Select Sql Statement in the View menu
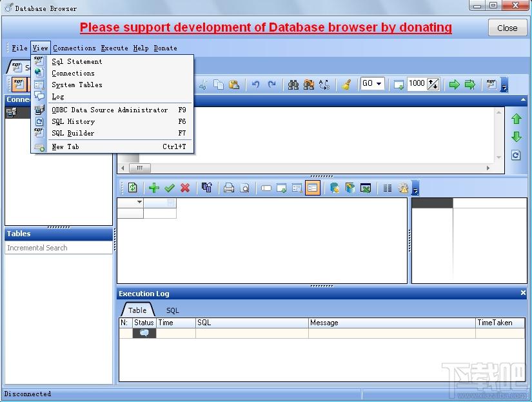Image resolution: width=532 pixels, height=402 pixels. tap(113, 61)
